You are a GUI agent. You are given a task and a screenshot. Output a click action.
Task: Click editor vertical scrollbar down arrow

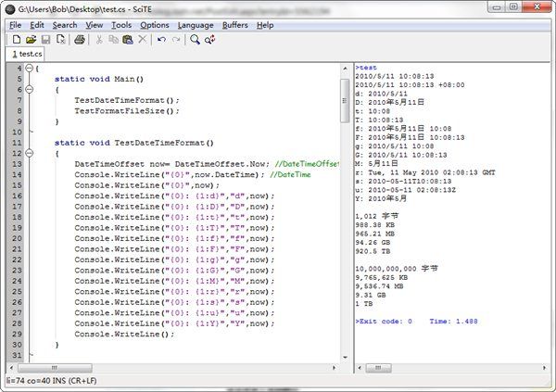click(x=345, y=357)
